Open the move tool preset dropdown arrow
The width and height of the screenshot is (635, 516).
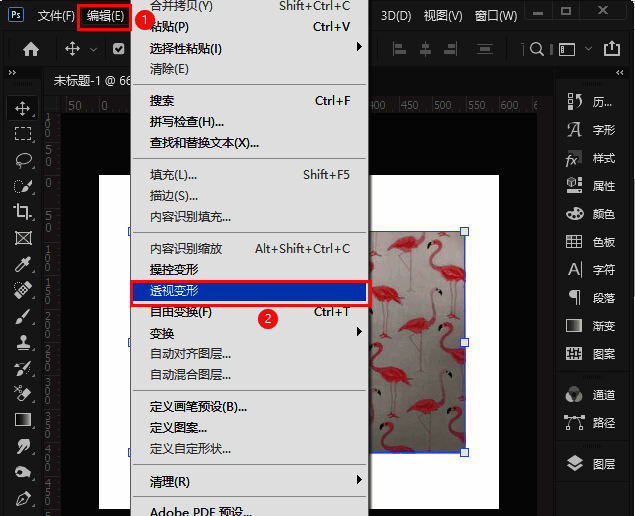pos(94,49)
